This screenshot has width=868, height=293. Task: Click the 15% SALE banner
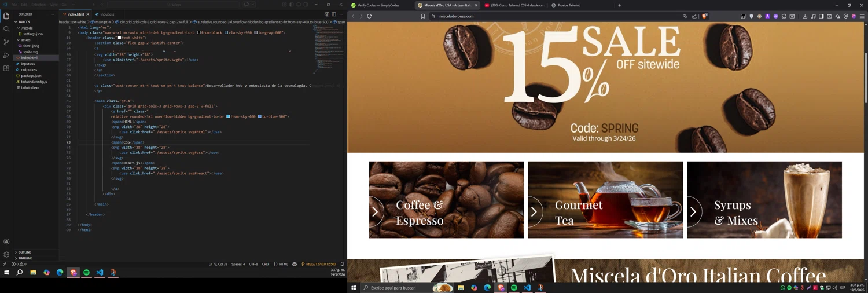(x=605, y=87)
